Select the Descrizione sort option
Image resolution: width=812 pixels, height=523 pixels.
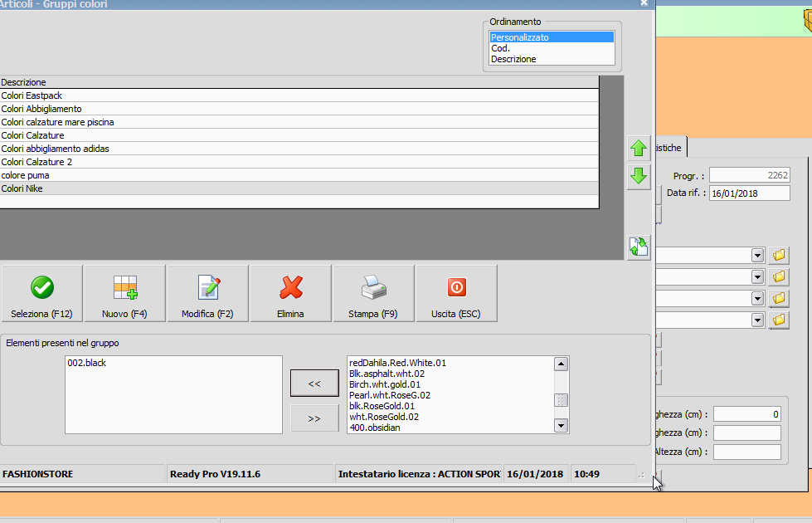coord(552,59)
